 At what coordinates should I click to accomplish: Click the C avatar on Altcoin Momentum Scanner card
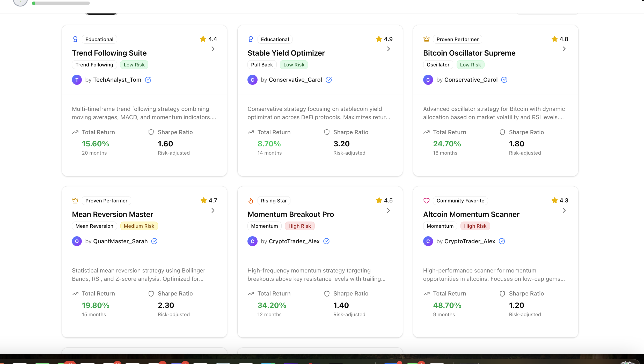click(x=428, y=241)
